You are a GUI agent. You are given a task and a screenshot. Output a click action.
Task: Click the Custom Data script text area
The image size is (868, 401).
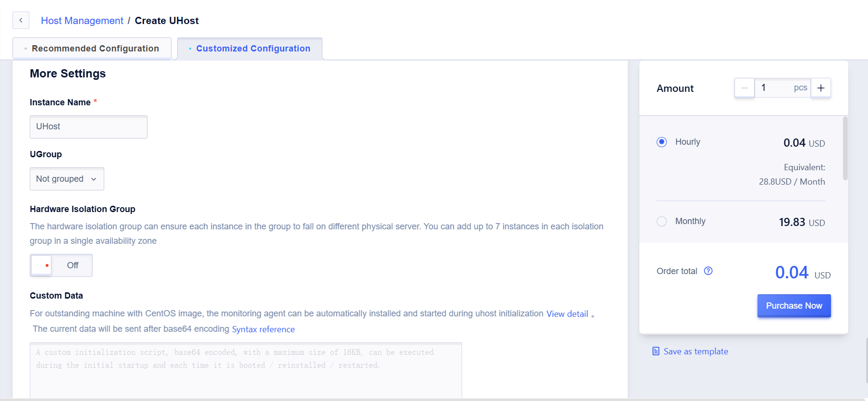tap(246, 370)
